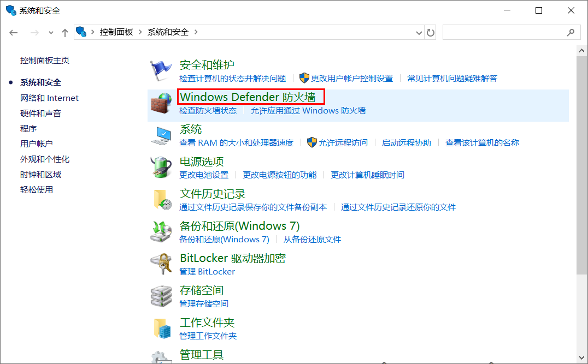Expand the chevron after 系统和安全 breadcrumb
Image resolution: width=588 pixels, height=364 pixels.
(196, 32)
